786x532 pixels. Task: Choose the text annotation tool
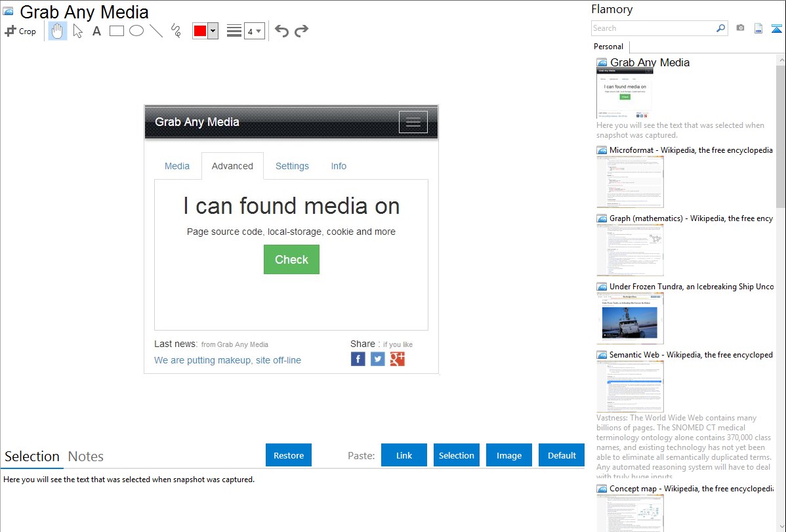coord(96,31)
